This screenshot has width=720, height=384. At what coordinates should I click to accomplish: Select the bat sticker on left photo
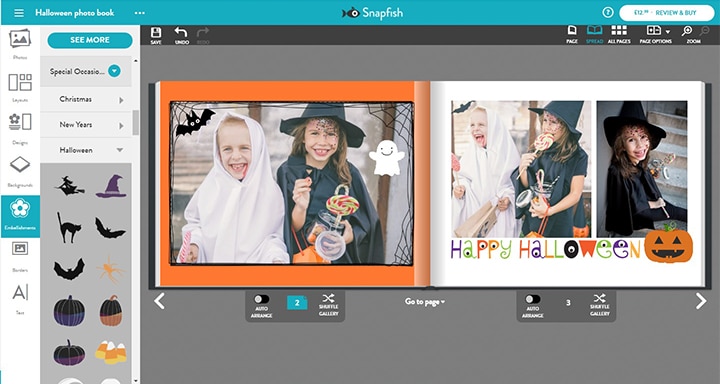195,122
